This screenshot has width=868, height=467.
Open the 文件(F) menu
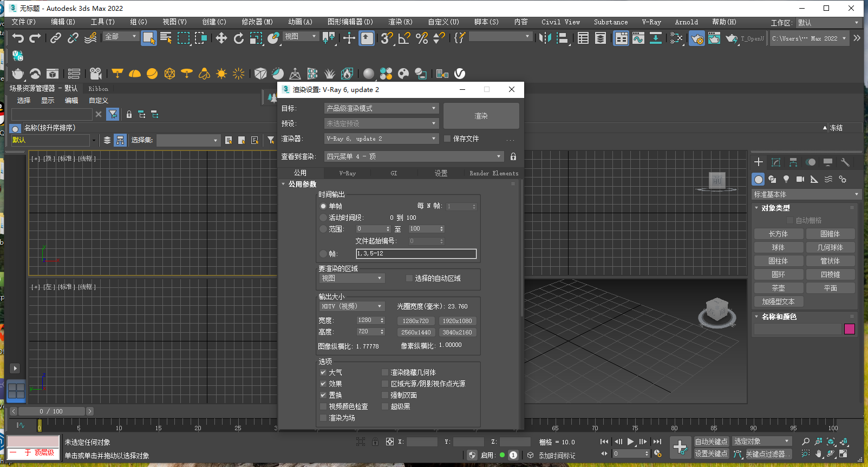tap(23, 22)
